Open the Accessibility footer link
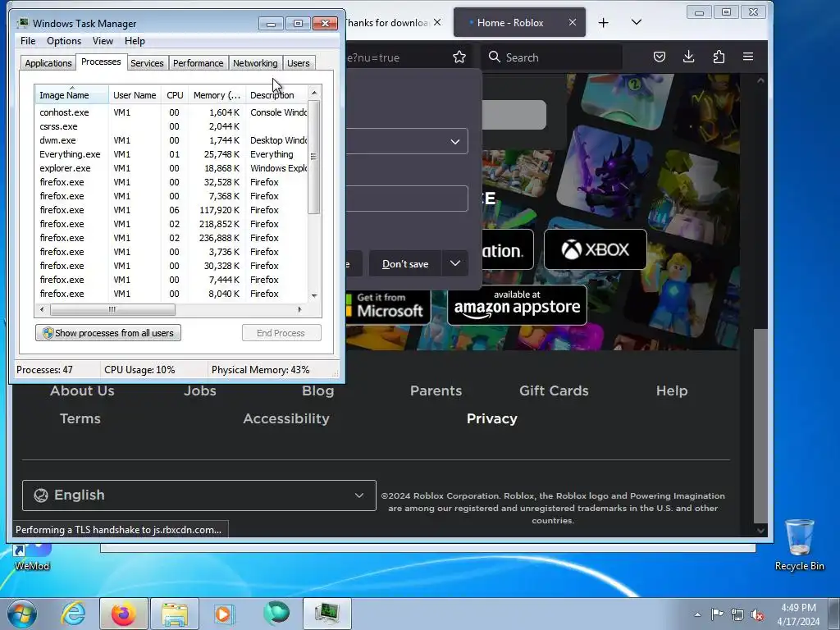 click(286, 418)
